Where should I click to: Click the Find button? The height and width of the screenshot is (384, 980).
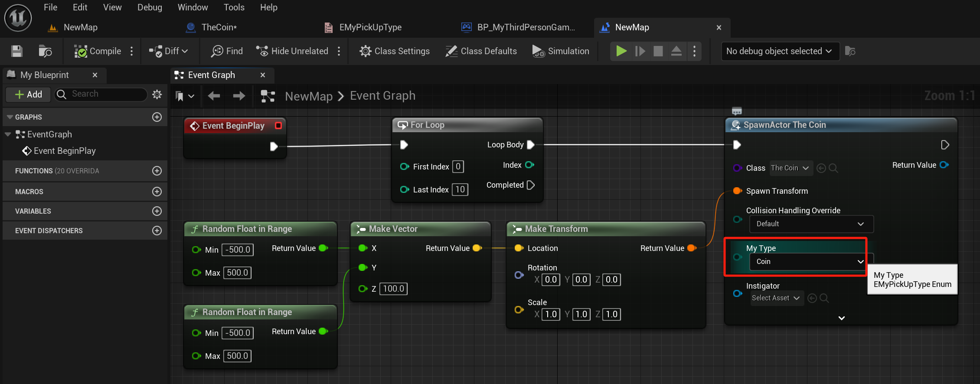tap(227, 51)
